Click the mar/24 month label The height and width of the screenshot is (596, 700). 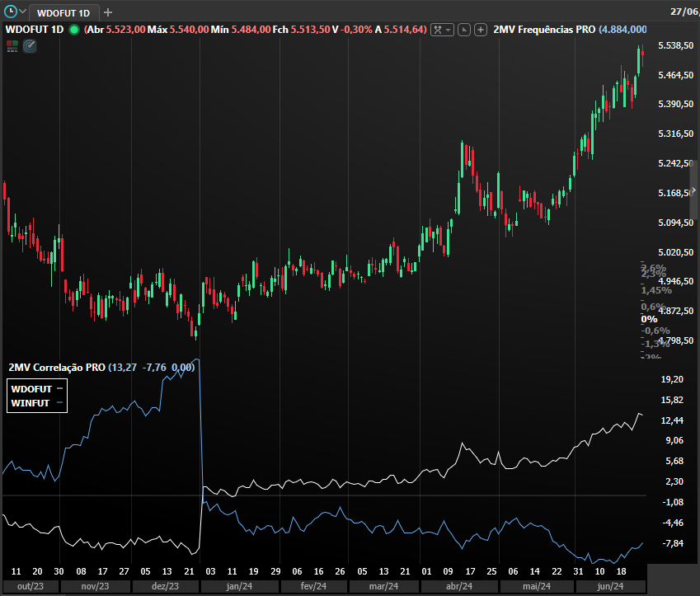click(x=383, y=586)
